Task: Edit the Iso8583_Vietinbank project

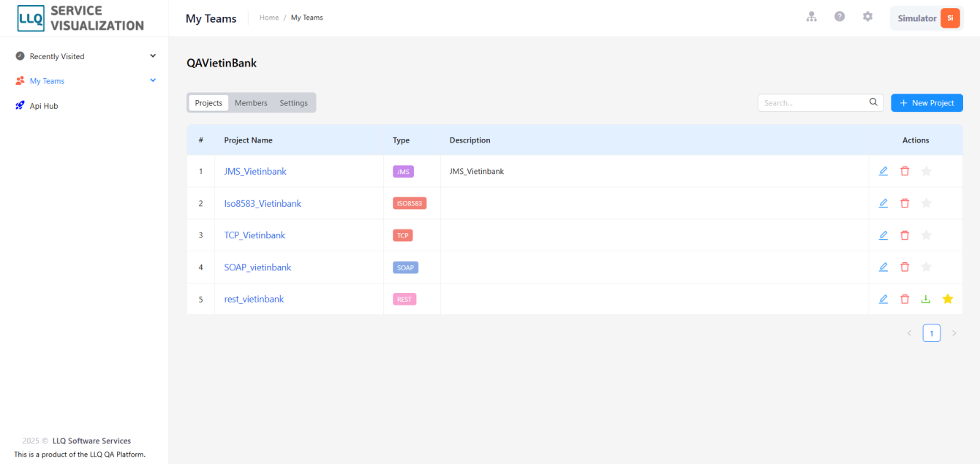Action: click(x=883, y=203)
